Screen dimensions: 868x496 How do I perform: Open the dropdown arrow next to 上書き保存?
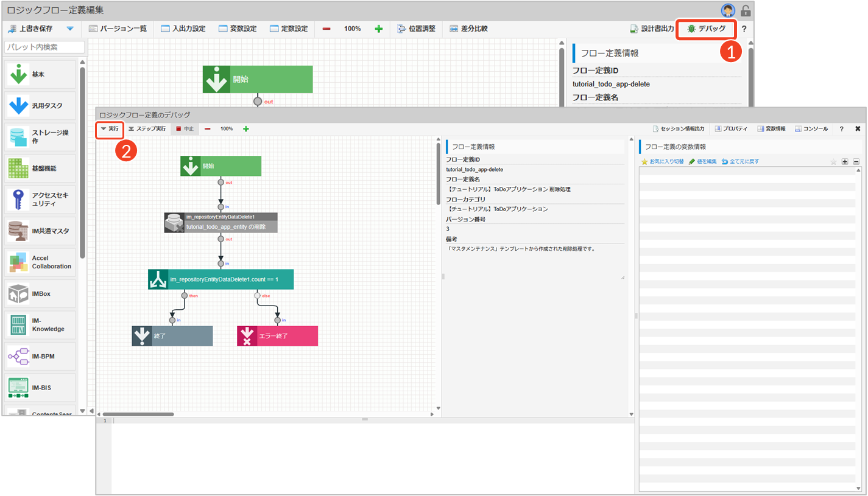(x=69, y=29)
